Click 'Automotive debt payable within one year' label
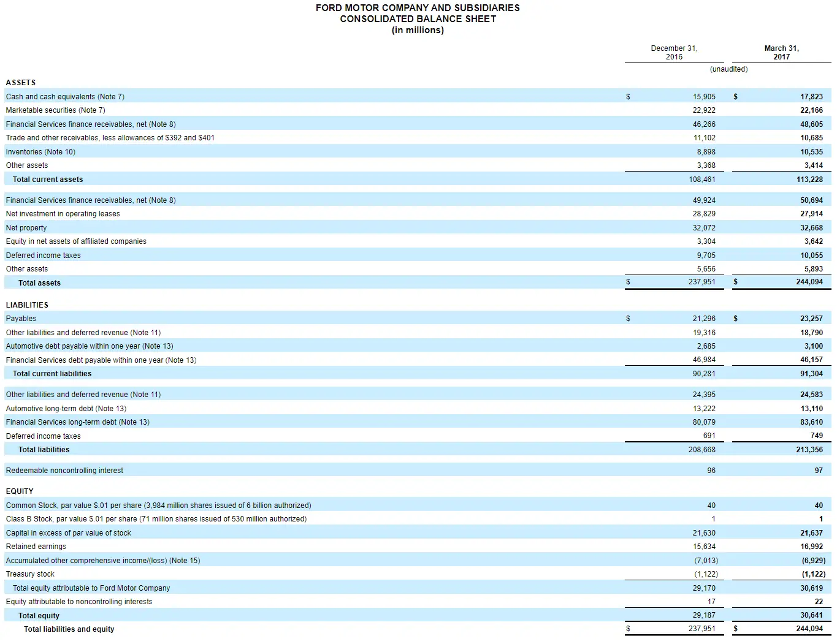837x644 pixels. coord(90,346)
